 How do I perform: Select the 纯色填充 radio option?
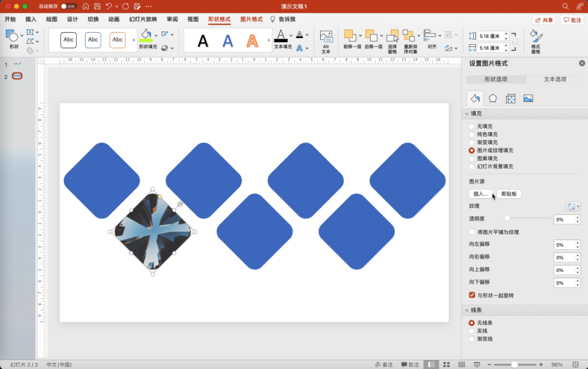pyautogui.click(x=471, y=134)
